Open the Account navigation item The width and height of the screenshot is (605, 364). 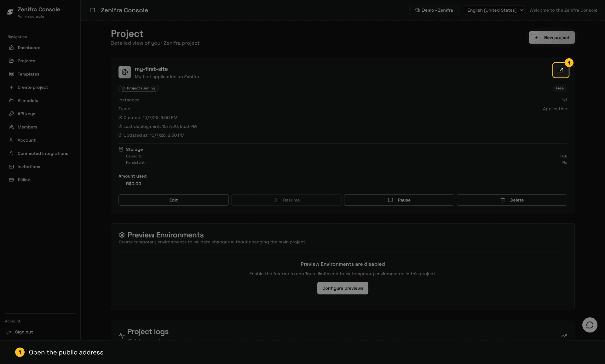[x=26, y=140]
